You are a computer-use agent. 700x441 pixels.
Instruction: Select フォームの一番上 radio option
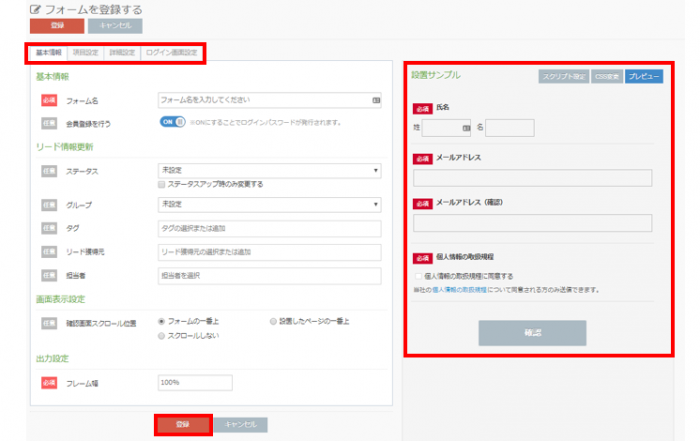(x=162, y=322)
